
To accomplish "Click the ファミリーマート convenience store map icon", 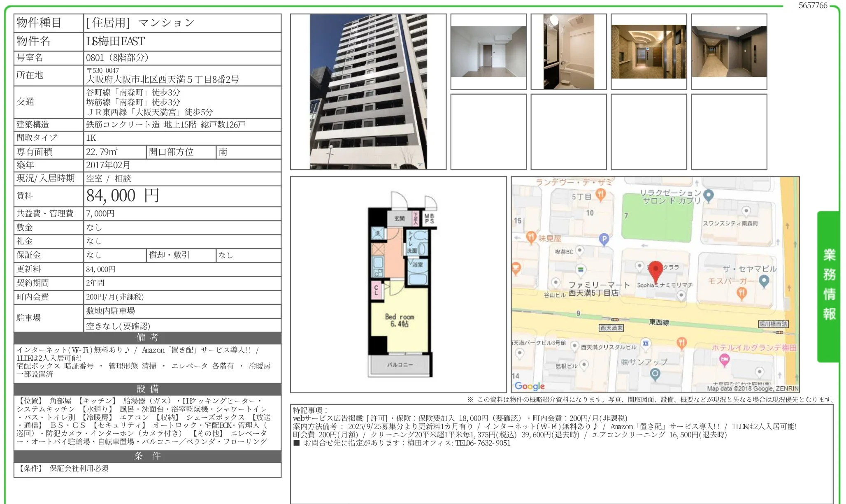I will tap(581, 270).
